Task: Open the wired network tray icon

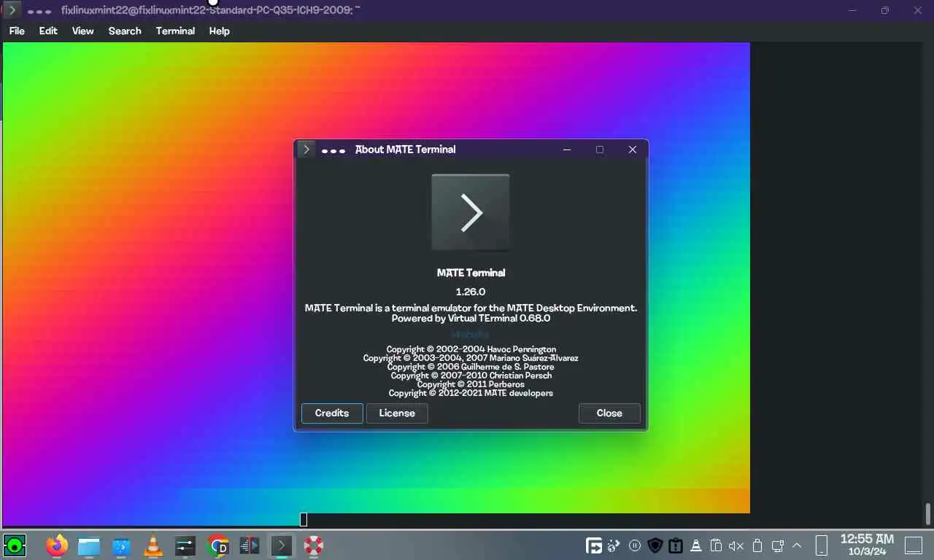Action: (x=778, y=545)
